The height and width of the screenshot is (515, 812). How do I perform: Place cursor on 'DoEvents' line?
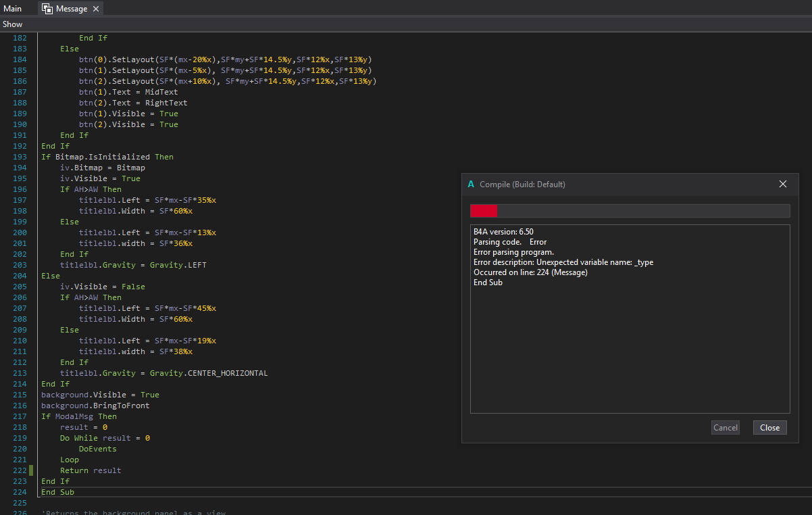97,449
